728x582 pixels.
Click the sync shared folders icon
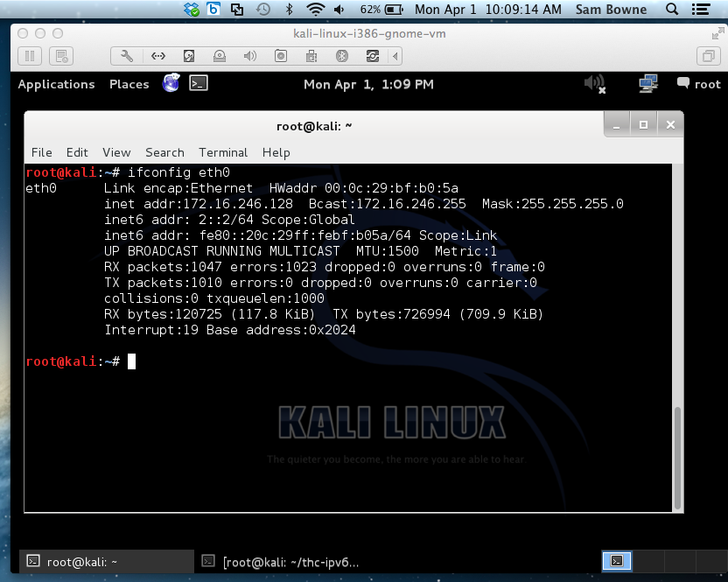[x=373, y=56]
